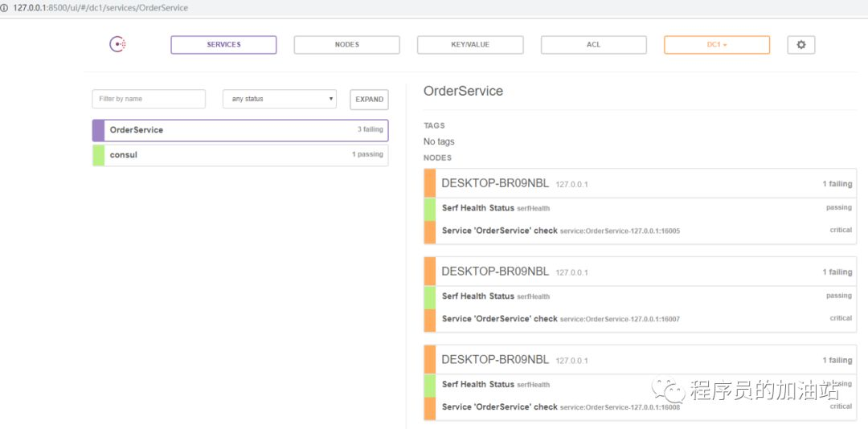This screenshot has width=868, height=429.
Task: Click the OrderService page heading
Action: [x=464, y=92]
